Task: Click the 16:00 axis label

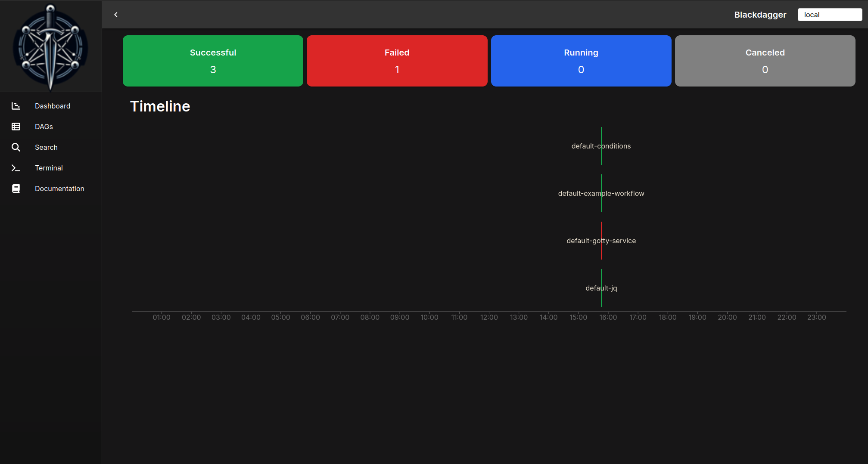Action: [608, 317]
